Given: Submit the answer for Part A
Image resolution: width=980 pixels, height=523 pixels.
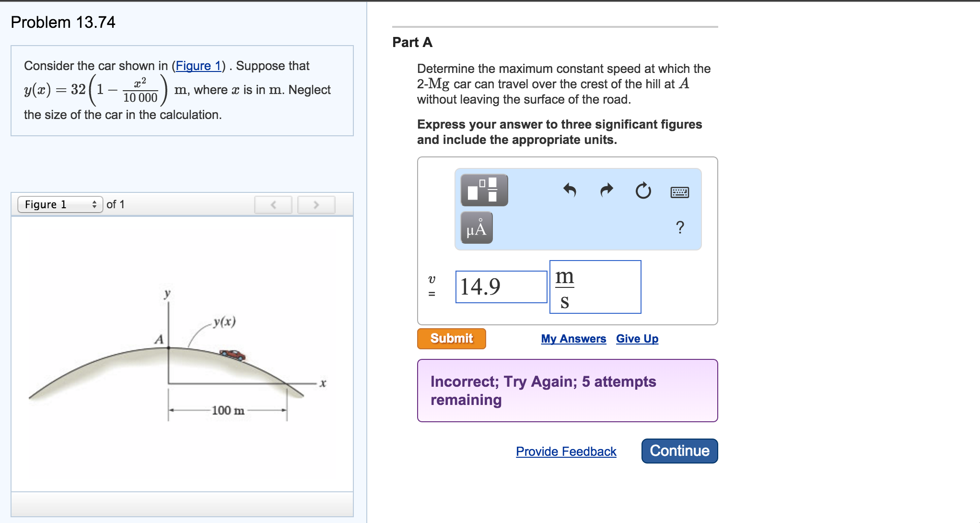Looking at the screenshot, I should tap(451, 338).
